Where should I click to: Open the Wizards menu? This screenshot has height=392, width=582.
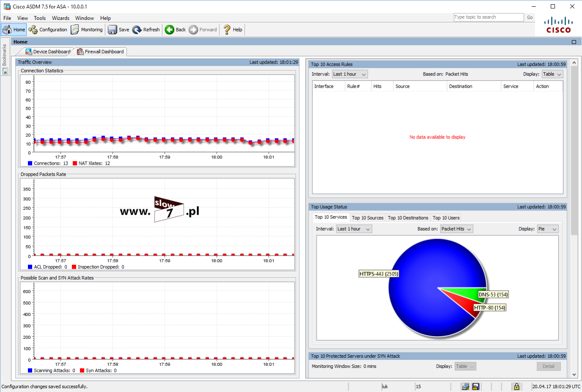(60, 18)
